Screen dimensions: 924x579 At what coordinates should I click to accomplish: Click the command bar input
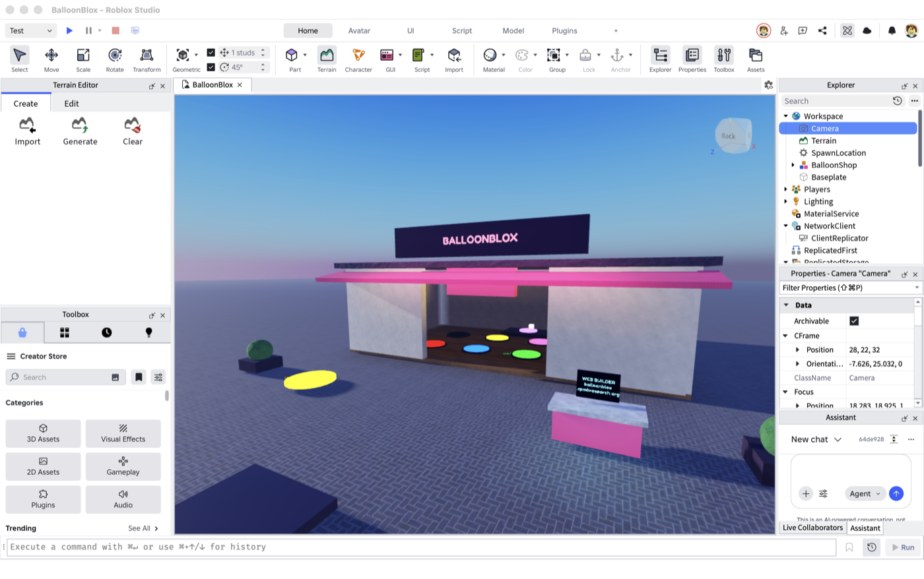click(421, 547)
